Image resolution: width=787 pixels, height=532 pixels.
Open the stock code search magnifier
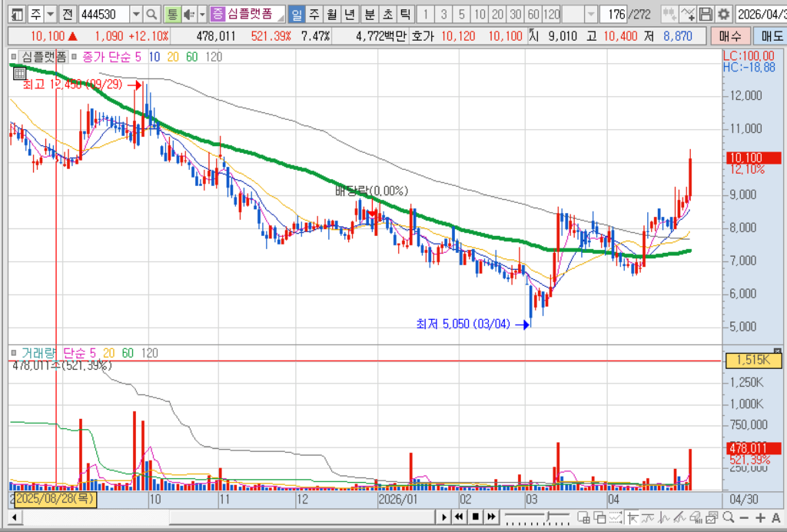point(151,14)
